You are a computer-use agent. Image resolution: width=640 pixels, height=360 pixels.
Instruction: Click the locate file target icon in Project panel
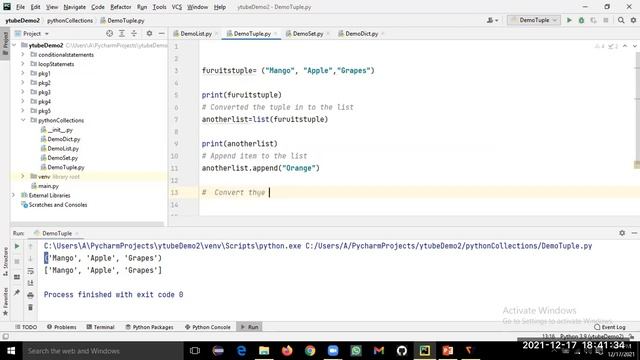click(109, 33)
